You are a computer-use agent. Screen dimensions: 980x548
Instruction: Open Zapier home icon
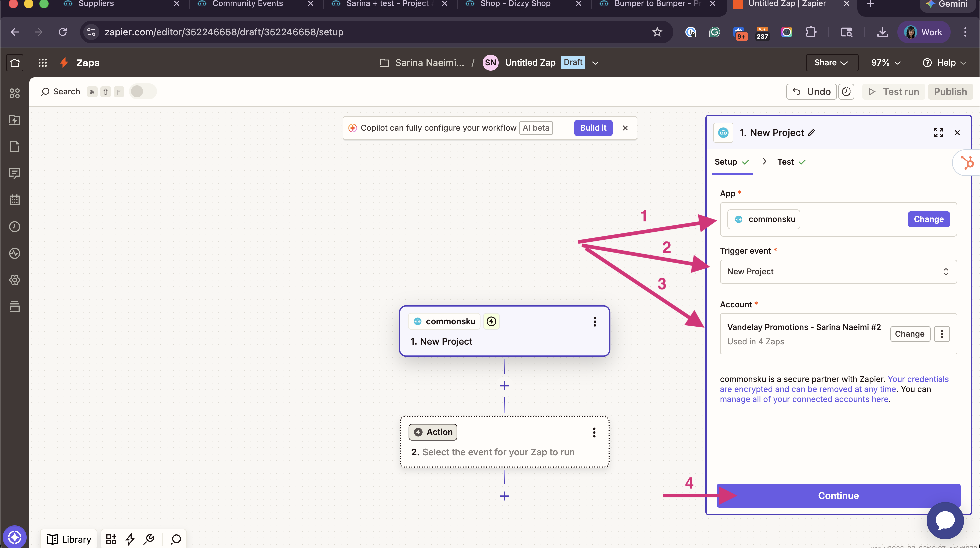click(14, 62)
